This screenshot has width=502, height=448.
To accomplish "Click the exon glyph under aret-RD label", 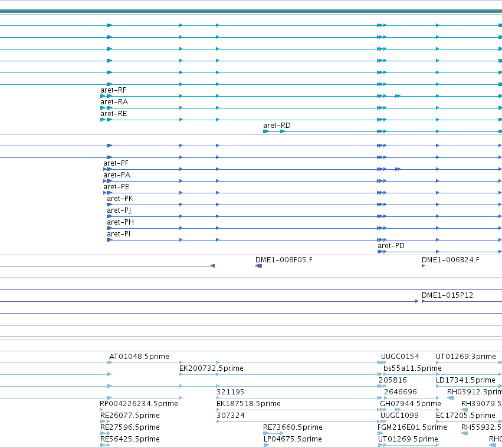I will (265, 131).
